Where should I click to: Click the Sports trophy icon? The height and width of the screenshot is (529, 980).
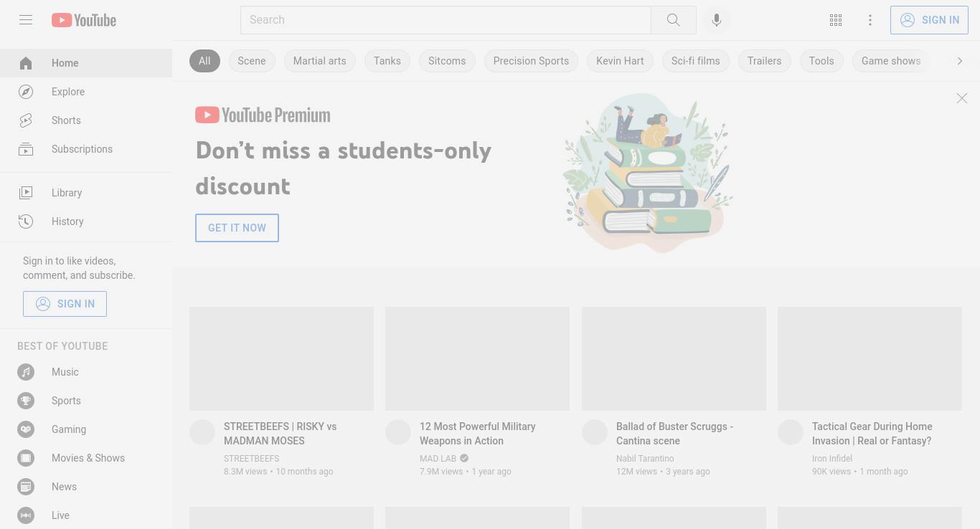tap(26, 401)
